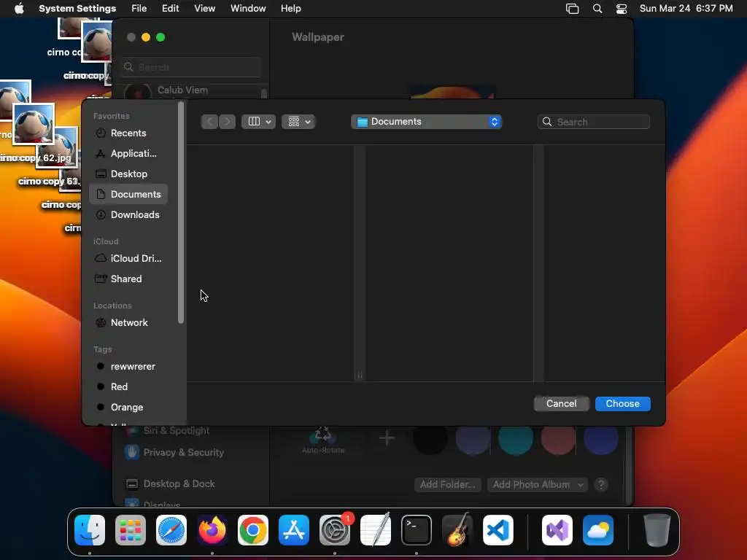Open the group-by grid dropdown
Image resolution: width=747 pixels, height=560 pixels.
(298, 122)
